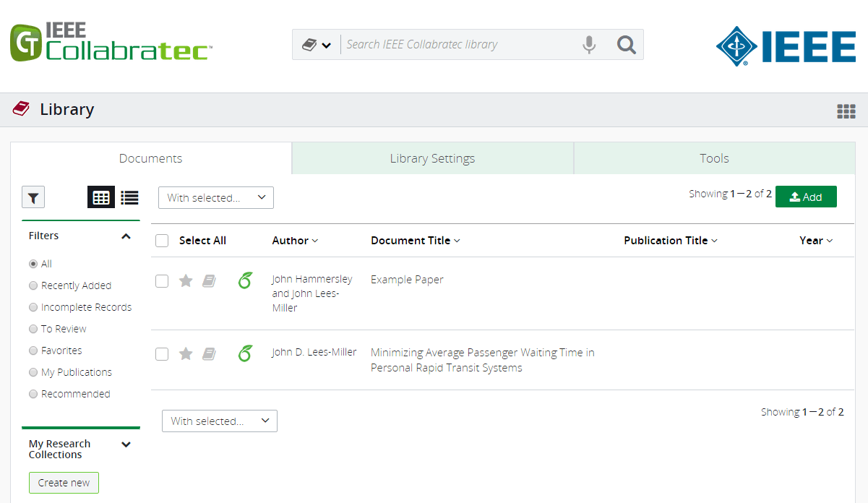This screenshot has width=868, height=503.
Task: Open the top With selected dropdown
Action: tap(216, 197)
